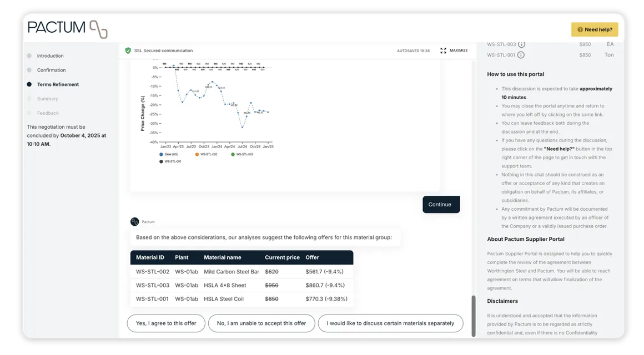Viewport: 644px width, 355px height.
Task: Go to the Introduction step
Action: [x=50, y=56]
